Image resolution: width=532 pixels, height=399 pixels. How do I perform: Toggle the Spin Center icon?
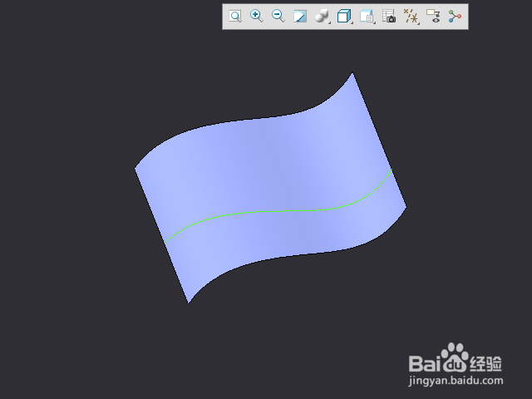tap(455, 17)
